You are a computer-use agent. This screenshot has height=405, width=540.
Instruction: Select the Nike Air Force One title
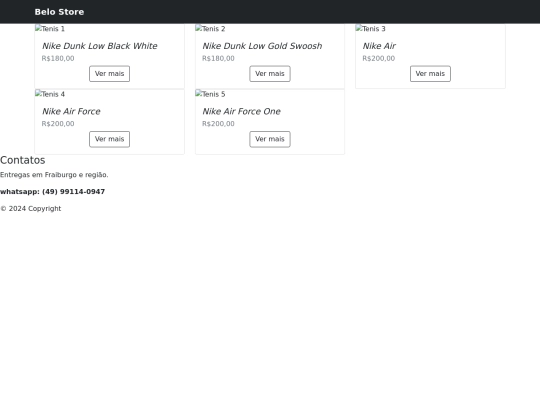click(241, 111)
